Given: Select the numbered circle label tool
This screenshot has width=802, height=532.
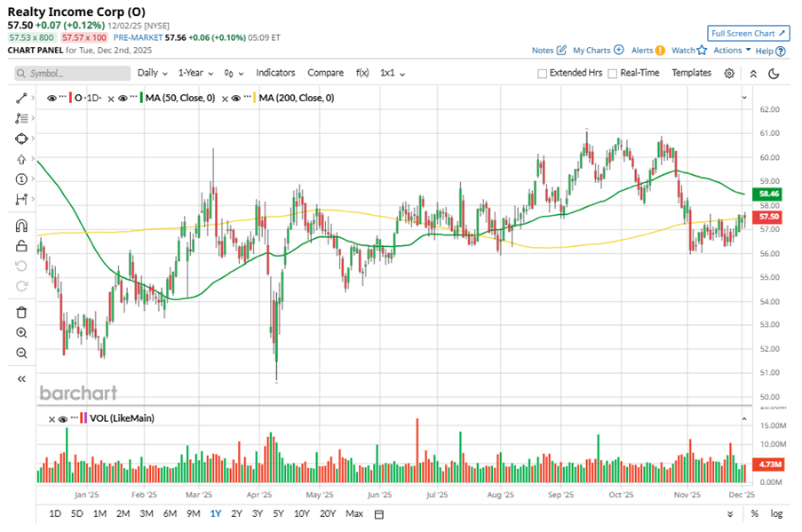Looking at the screenshot, I should (x=21, y=179).
